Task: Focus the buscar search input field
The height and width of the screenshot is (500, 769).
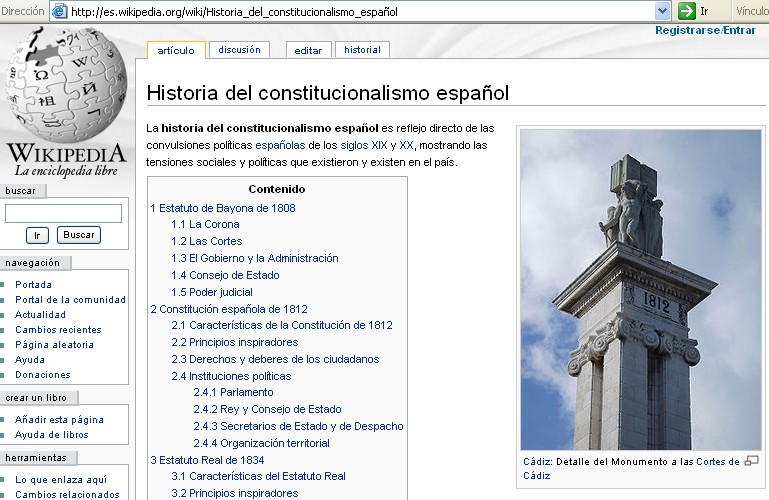Action: coord(63,213)
